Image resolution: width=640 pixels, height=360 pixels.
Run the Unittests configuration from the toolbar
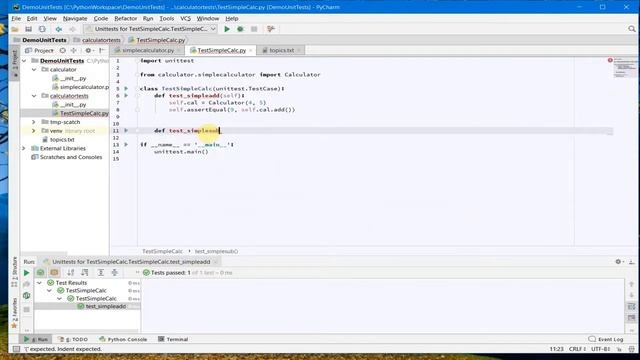point(227,29)
